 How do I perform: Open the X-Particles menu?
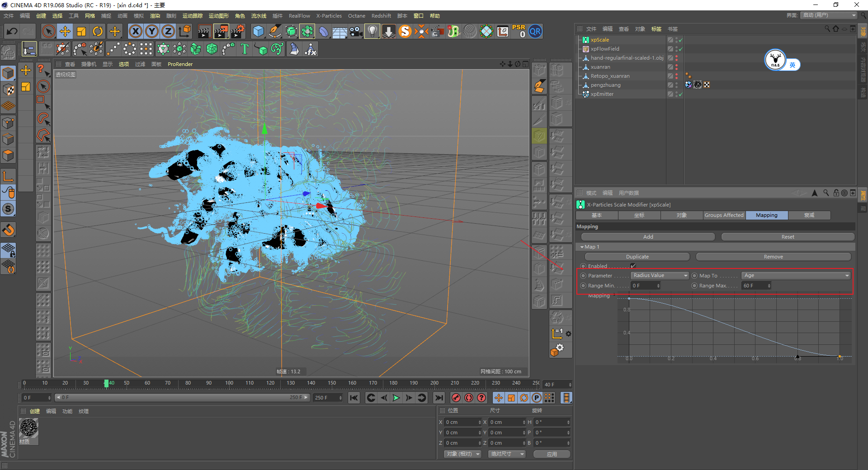329,16
